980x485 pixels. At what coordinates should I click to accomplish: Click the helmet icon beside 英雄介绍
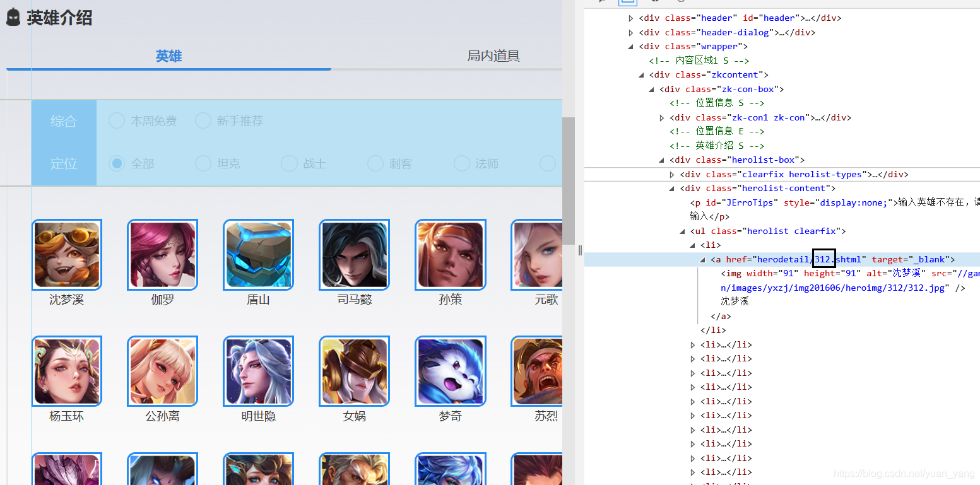click(x=13, y=18)
